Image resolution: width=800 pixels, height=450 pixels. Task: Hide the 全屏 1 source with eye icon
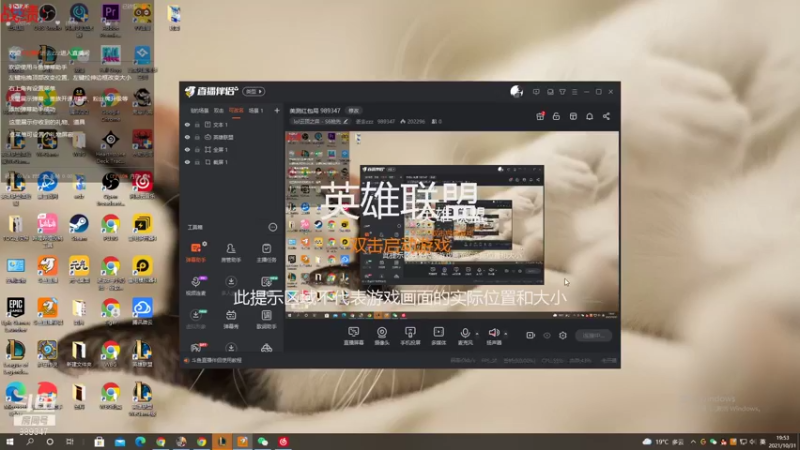click(187, 149)
